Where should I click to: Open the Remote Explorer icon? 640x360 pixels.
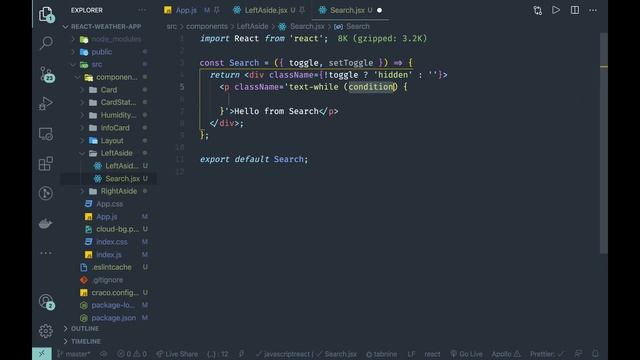tap(46, 134)
